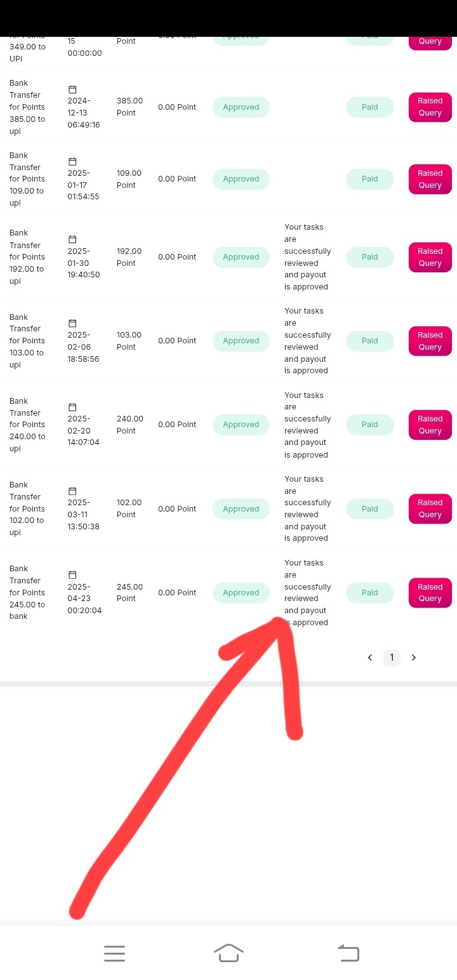Click the Approved badge for 192.00 points
The image size is (457, 980).
click(x=241, y=257)
